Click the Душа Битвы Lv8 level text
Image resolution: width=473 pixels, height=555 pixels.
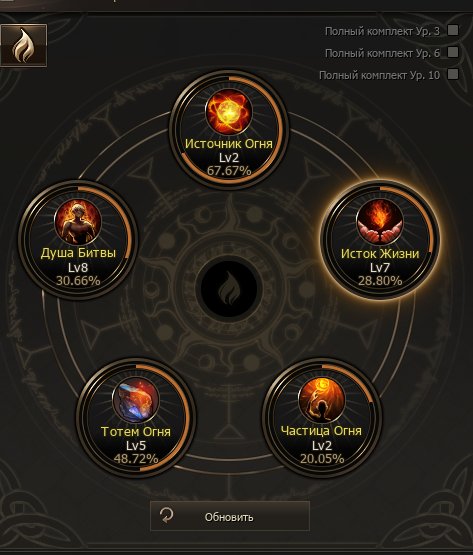[78, 267]
